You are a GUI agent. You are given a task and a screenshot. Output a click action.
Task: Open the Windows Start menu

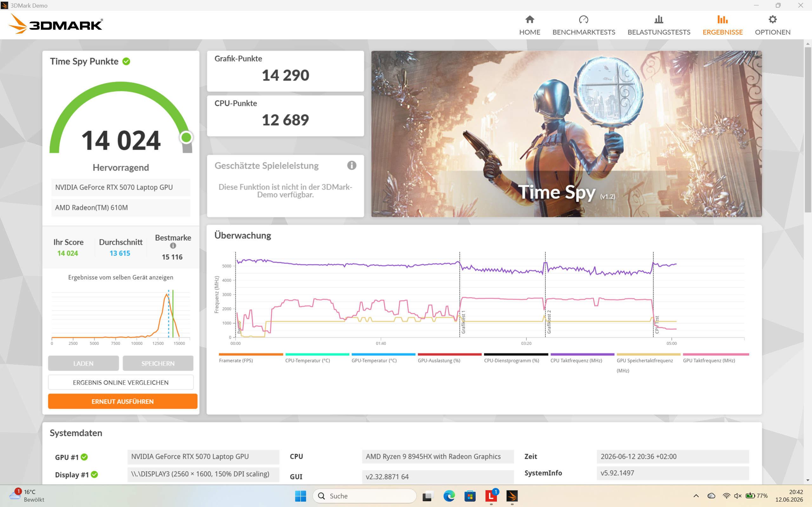[x=300, y=496]
